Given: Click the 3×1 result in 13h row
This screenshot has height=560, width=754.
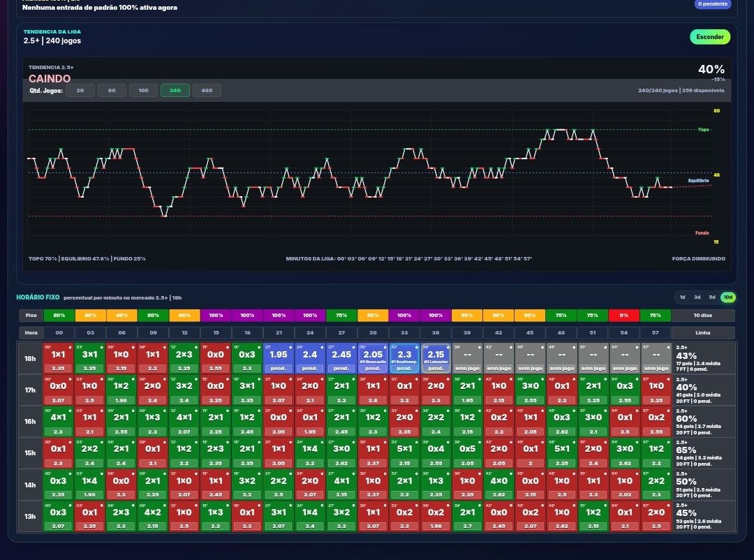Looking at the screenshot, I should pyautogui.click(x=279, y=516).
